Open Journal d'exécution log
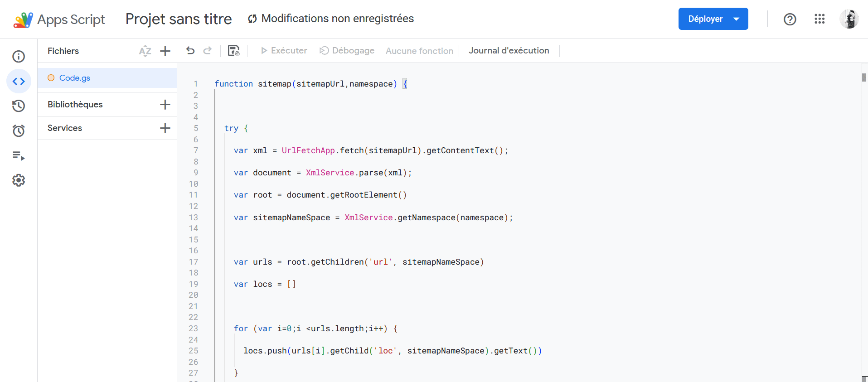The image size is (868, 382). tap(509, 51)
